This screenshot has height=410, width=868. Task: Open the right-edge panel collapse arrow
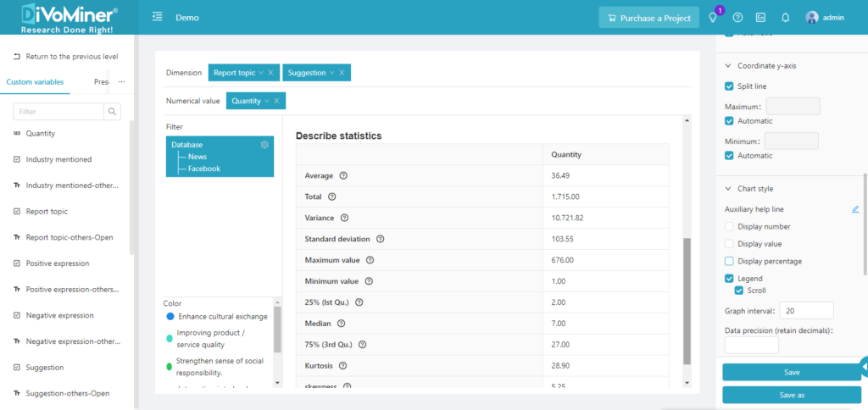point(864,366)
